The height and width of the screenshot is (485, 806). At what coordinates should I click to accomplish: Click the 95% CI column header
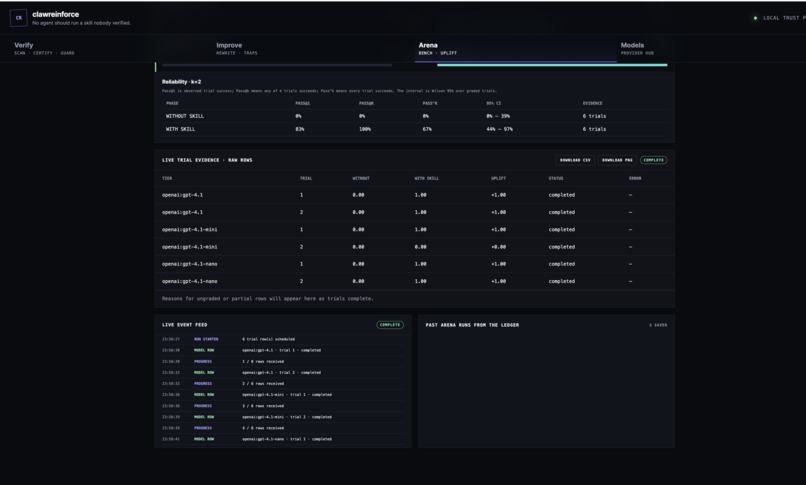(493, 103)
